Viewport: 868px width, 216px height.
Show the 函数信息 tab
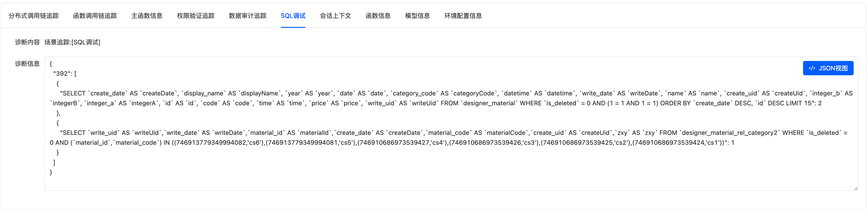tap(378, 16)
